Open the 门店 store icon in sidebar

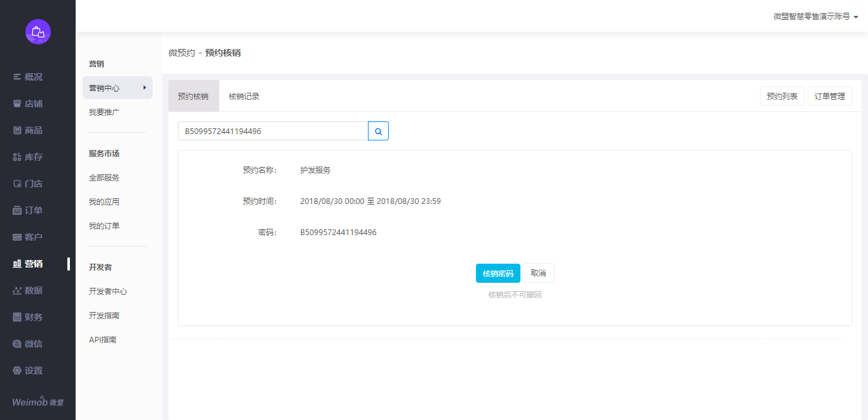point(17,184)
